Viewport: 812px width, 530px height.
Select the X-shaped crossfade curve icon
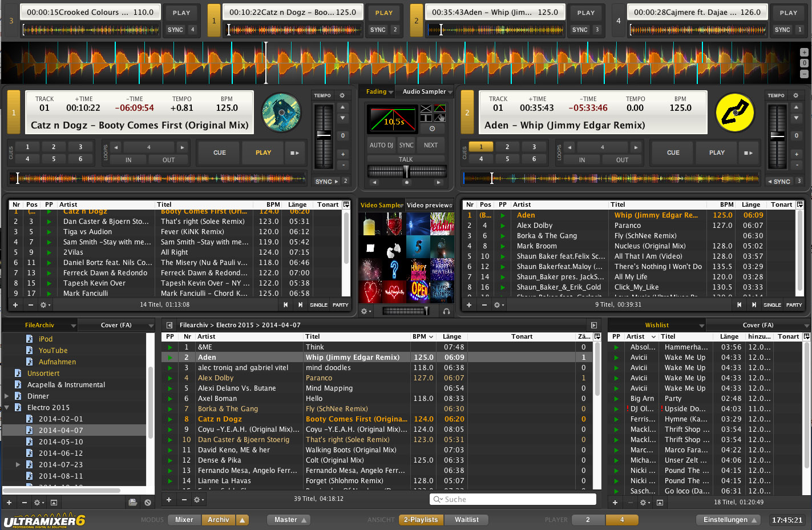(x=426, y=109)
